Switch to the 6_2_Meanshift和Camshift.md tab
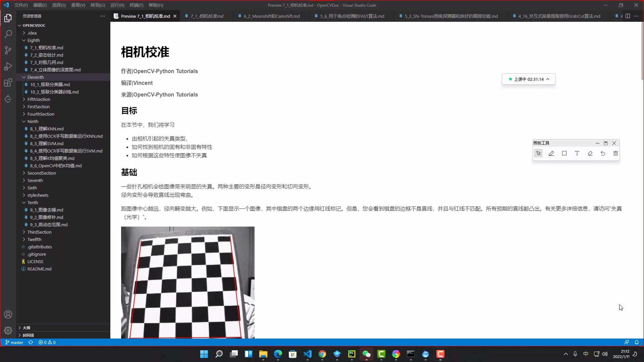 (270, 16)
